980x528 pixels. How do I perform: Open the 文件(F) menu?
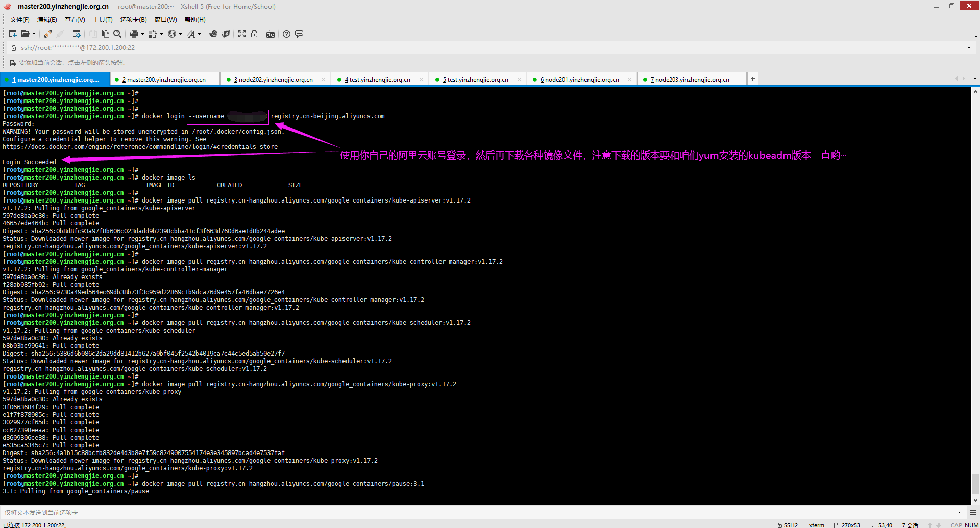(x=20, y=20)
